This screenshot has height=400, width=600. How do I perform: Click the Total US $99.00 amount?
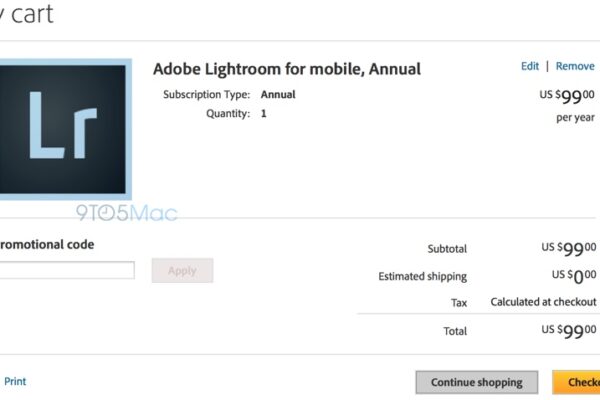click(x=569, y=330)
